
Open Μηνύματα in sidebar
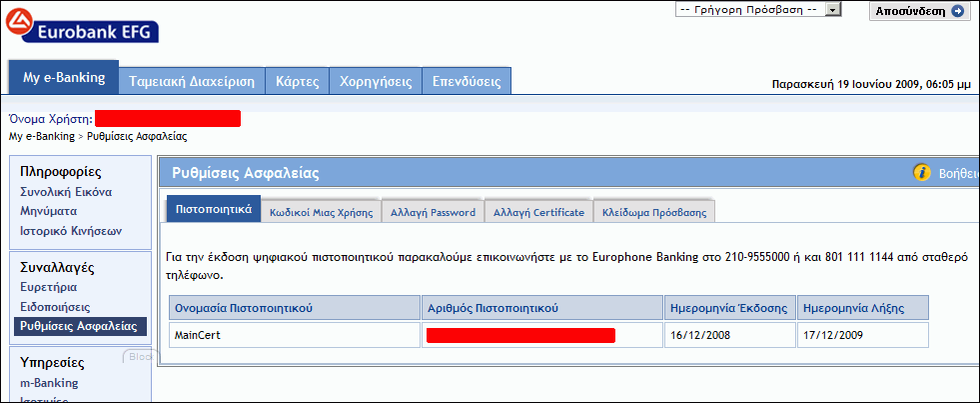[x=49, y=211]
